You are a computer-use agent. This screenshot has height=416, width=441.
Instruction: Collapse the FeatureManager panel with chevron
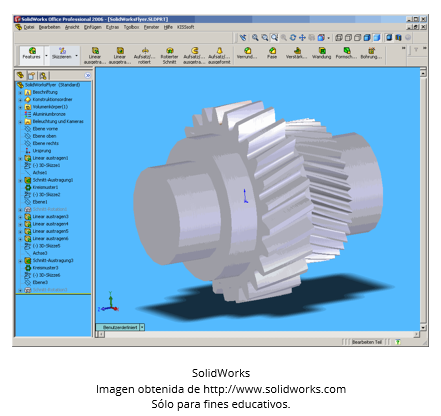coord(88,76)
